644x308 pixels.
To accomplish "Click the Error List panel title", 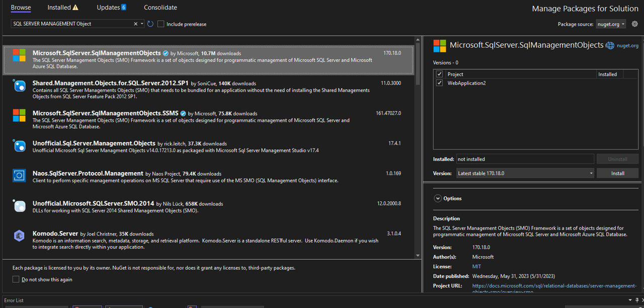I will [x=14, y=300].
